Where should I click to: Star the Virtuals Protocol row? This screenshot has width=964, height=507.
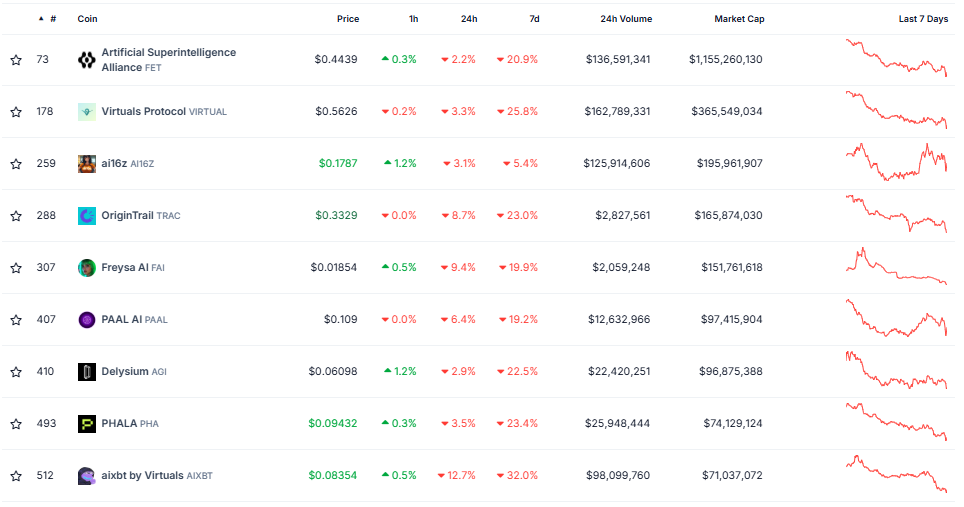16,112
